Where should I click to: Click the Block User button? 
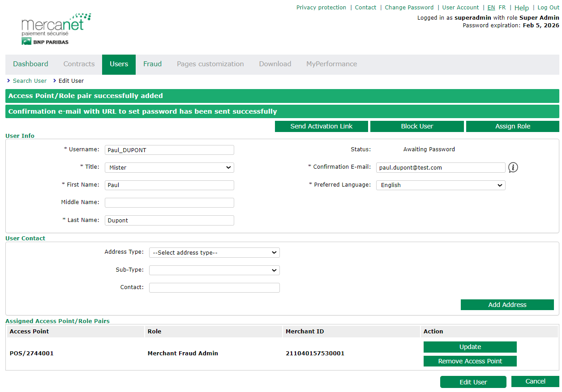point(417,126)
